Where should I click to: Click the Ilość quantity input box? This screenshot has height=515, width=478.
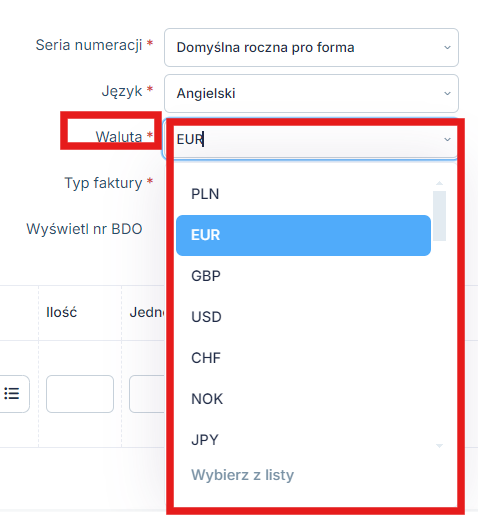click(x=80, y=394)
